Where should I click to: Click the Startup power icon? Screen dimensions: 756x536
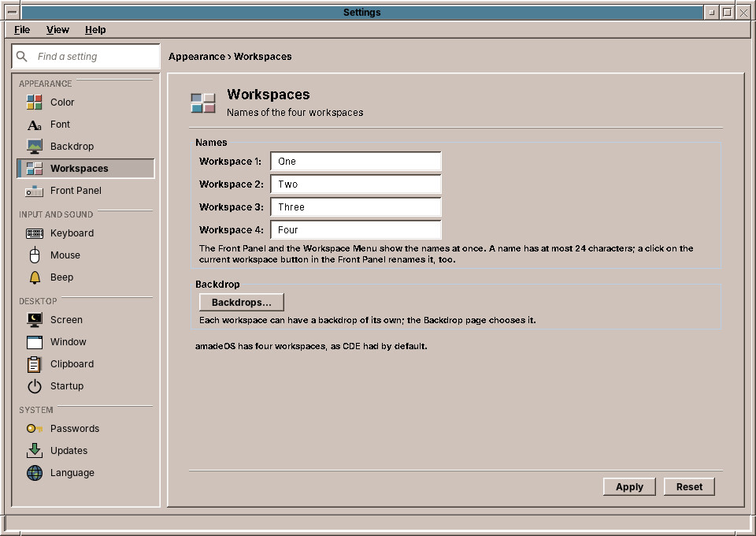pos(34,386)
